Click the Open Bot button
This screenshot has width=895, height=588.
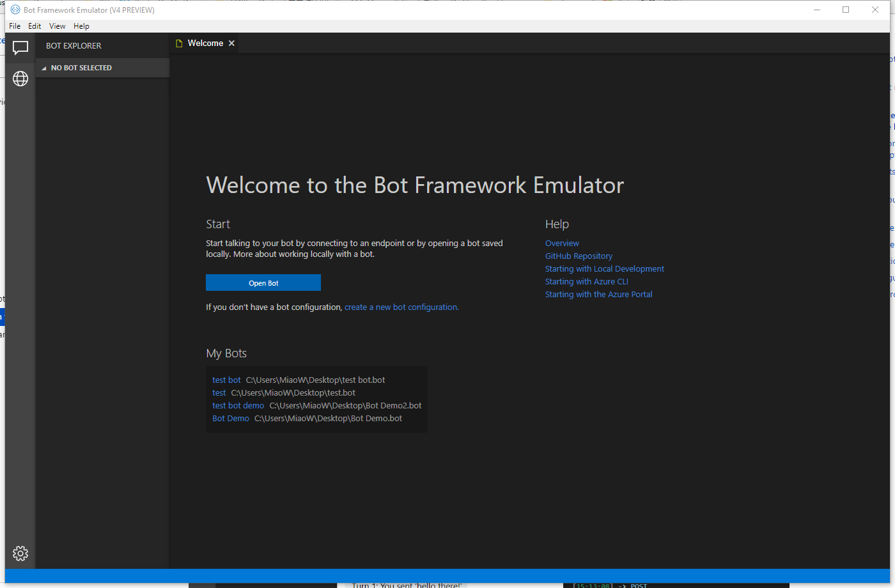tap(263, 282)
